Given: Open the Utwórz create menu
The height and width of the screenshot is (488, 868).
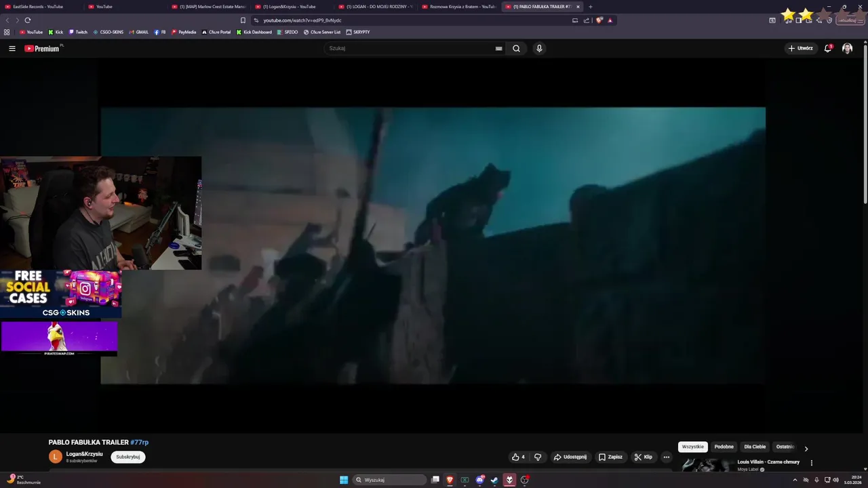Looking at the screenshot, I should coord(801,49).
